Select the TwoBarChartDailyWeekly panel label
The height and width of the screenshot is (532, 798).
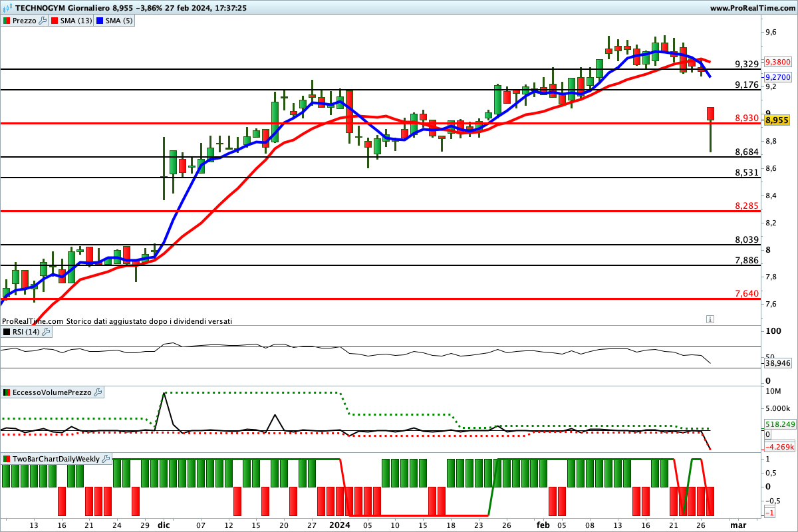[56, 459]
